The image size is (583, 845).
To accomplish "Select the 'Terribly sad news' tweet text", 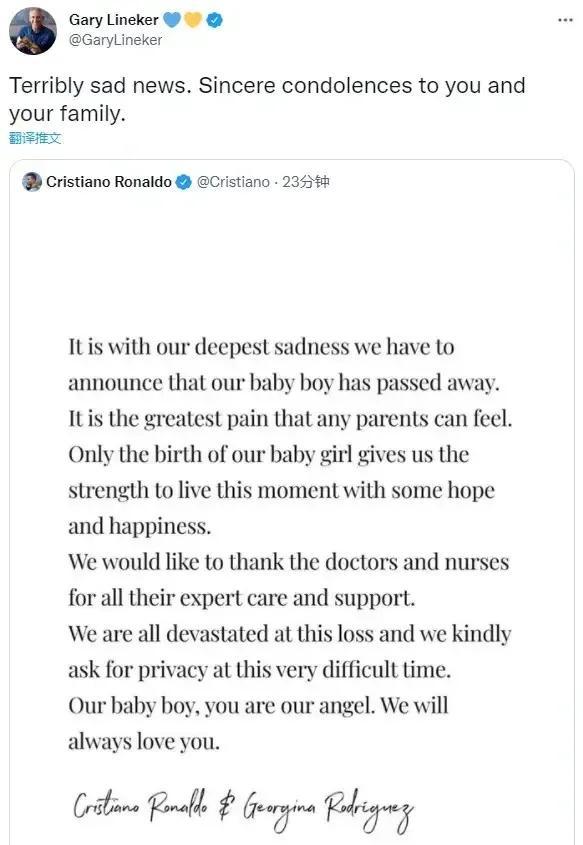I will pos(267,99).
